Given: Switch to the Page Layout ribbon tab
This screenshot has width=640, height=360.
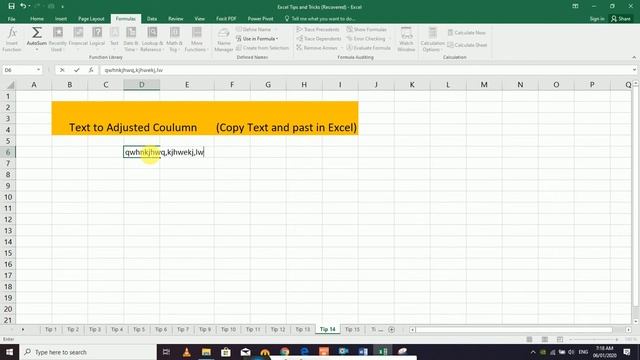Looking at the screenshot, I should coord(91,19).
